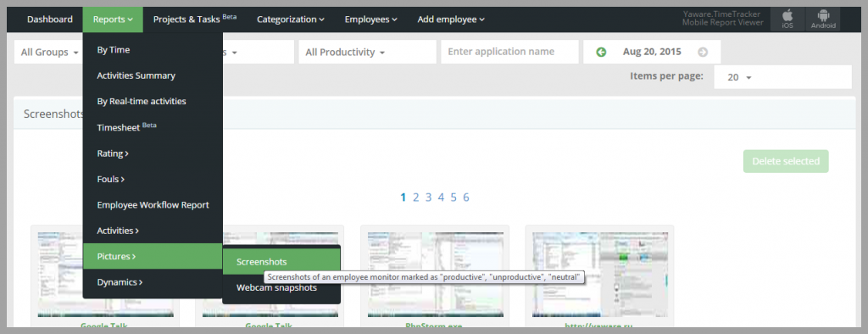Open the All Productivity filter
868x334 pixels.
click(x=368, y=52)
